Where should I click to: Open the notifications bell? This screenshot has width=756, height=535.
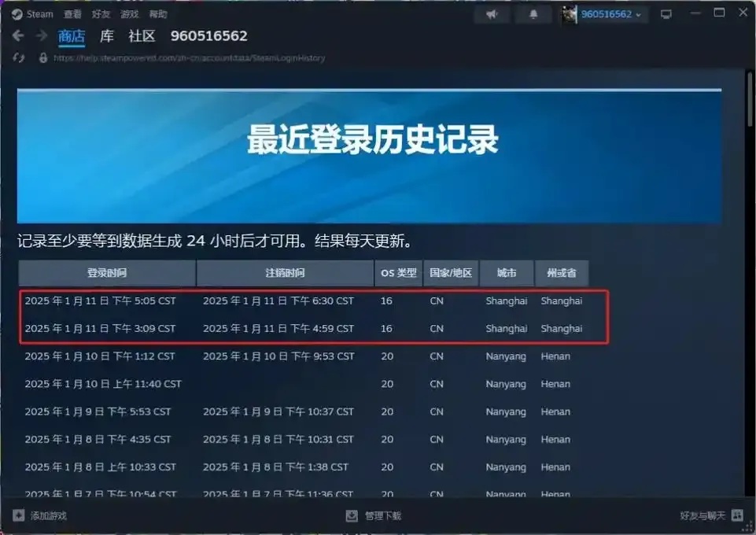(x=533, y=14)
